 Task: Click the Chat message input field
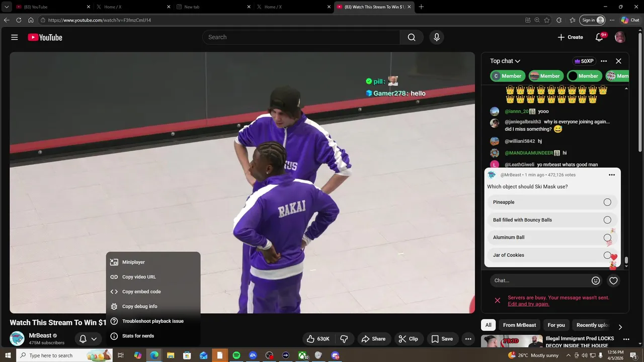pyautogui.click(x=541, y=281)
